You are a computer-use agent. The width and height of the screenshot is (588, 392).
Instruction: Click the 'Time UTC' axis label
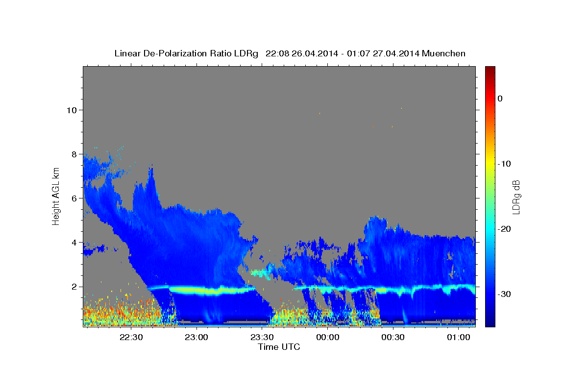279,347
